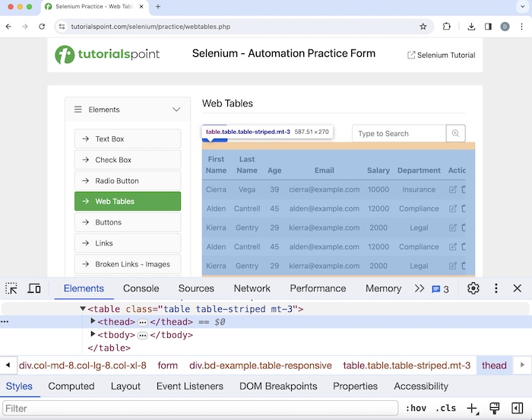
Task: Click edit icon in Cierra row
Action: pyautogui.click(x=453, y=189)
